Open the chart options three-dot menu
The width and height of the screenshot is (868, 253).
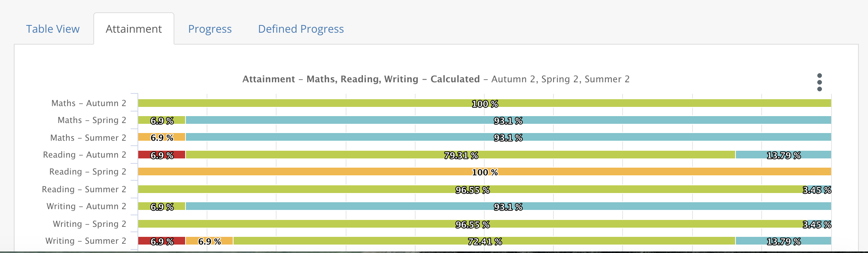click(819, 82)
